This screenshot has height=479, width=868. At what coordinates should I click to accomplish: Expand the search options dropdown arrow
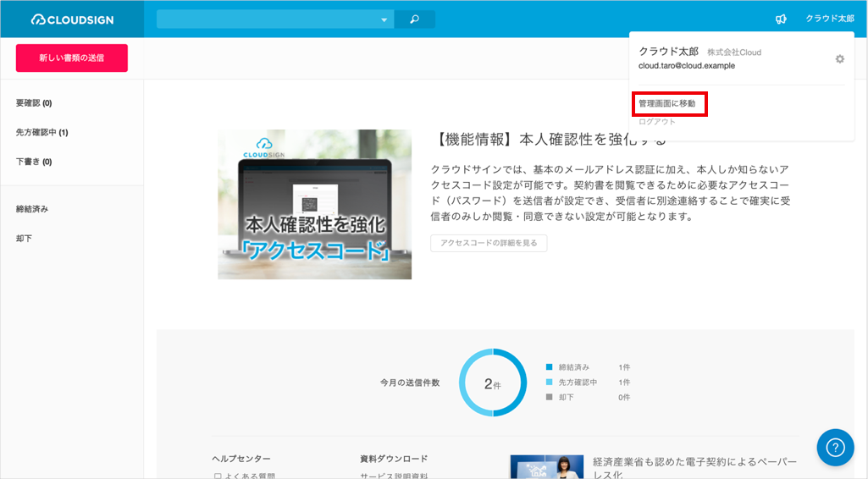(x=384, y=20)
